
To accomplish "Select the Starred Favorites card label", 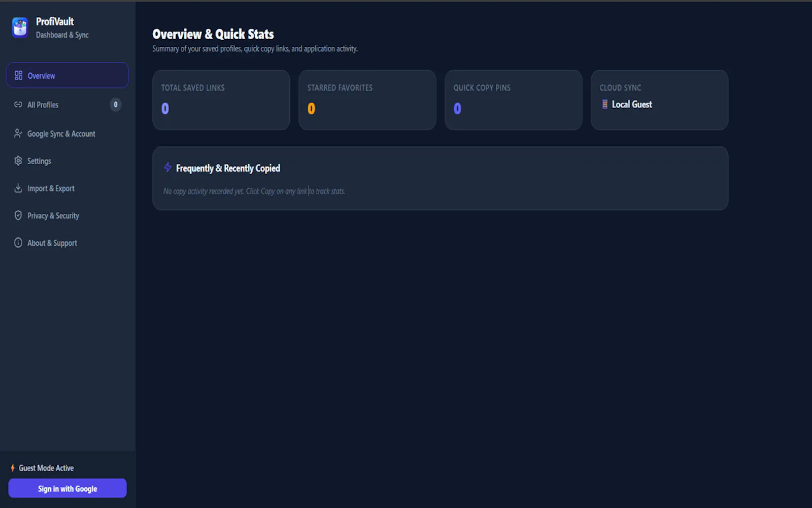I will click(340, 88).
